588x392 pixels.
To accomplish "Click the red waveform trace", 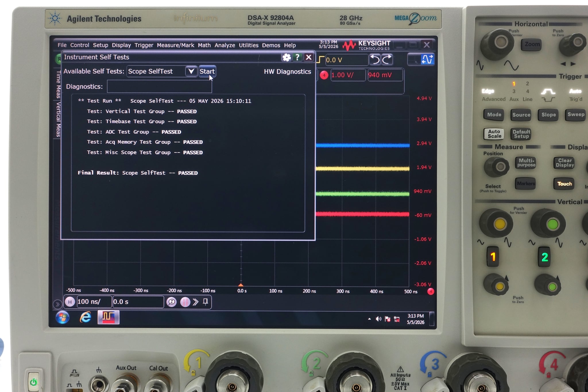I will [363, 214].
